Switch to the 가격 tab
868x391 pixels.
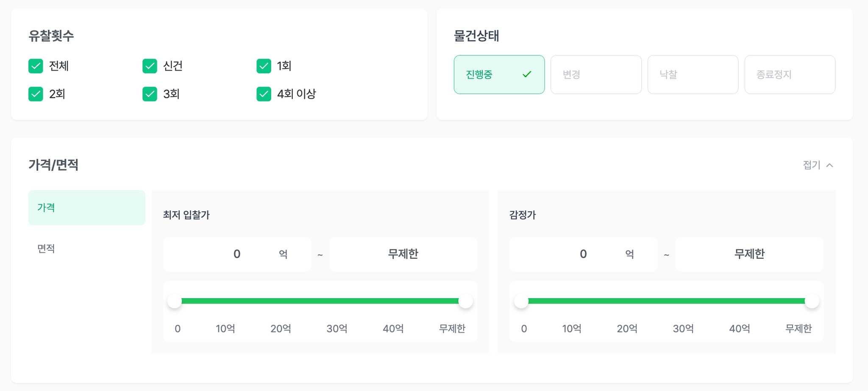pyautogui.click(x=86, y=208)
